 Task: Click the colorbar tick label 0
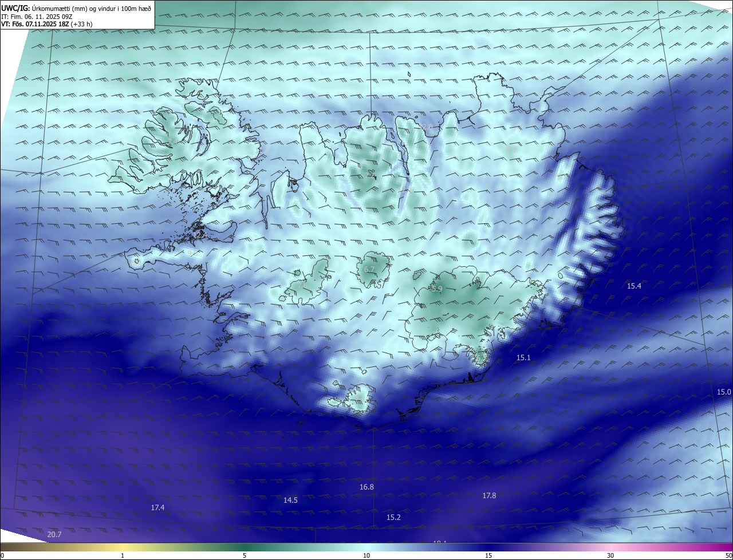click(2, 555)
